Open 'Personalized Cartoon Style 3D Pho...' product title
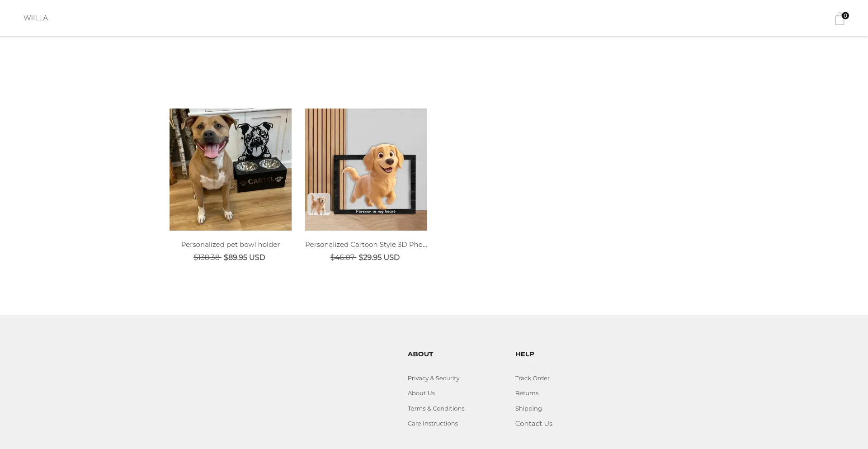This screenshot has height=449, width=868. [x=366, y=245]
